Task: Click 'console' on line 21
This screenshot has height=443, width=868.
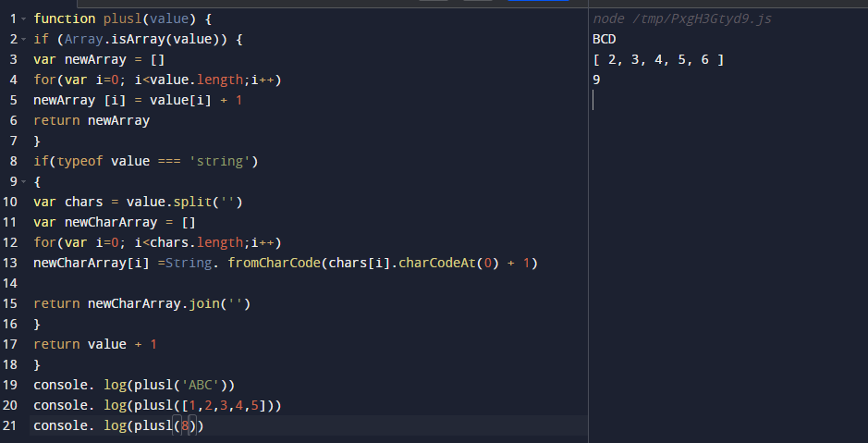Action: 60,425
